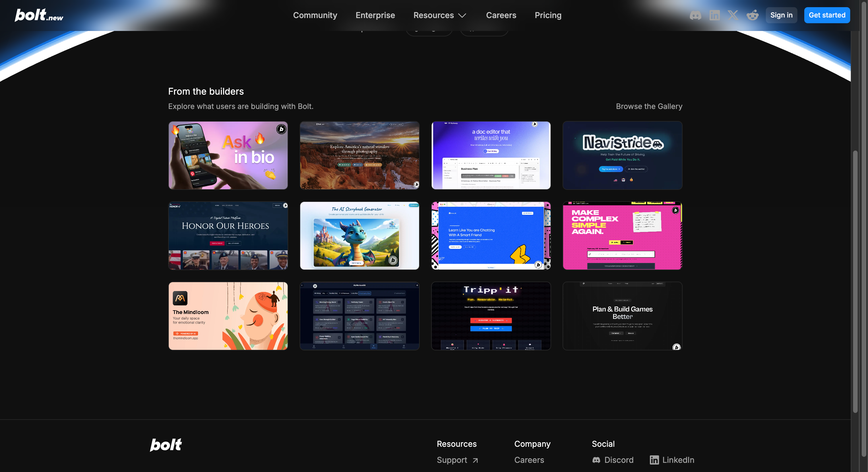Open the Careers link in the footer Company column
The image size is (868, 472).
click(529, 460)
